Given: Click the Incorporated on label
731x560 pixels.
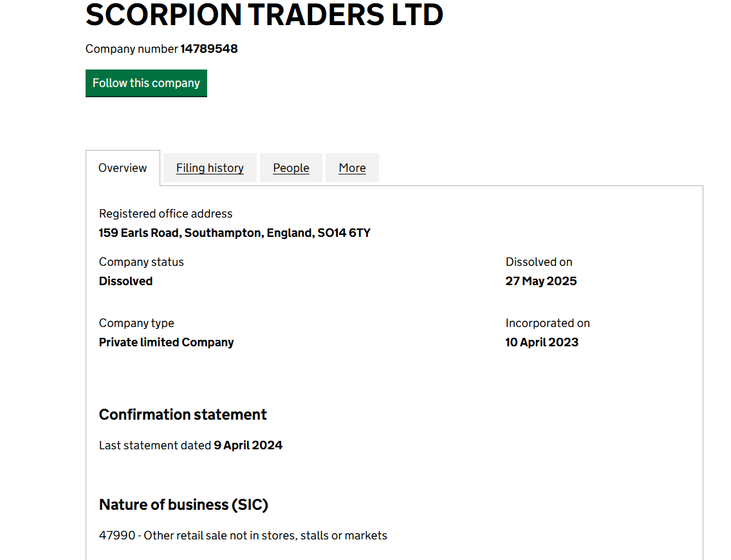Looking at the screenshot, I should (x=547, y=323).
